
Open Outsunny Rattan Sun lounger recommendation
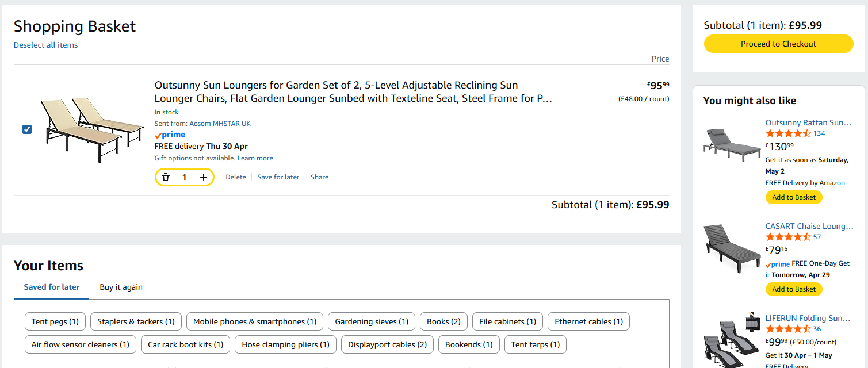click(808, 122)
